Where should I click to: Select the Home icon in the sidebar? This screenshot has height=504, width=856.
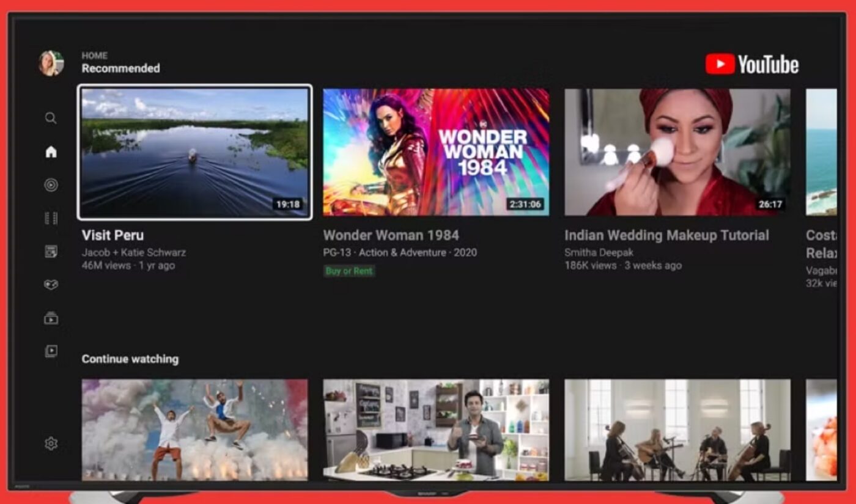pyautogui.click(x=51, y=152)
